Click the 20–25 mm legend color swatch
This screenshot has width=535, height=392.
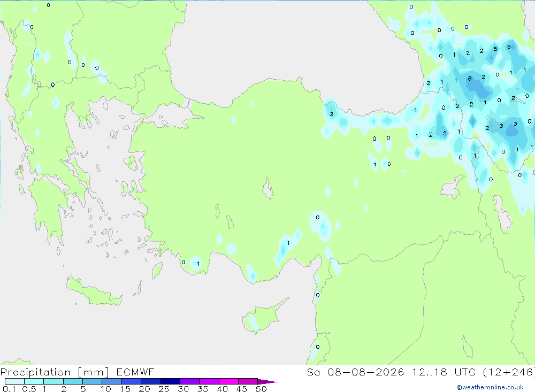click(x=151, y=381)
